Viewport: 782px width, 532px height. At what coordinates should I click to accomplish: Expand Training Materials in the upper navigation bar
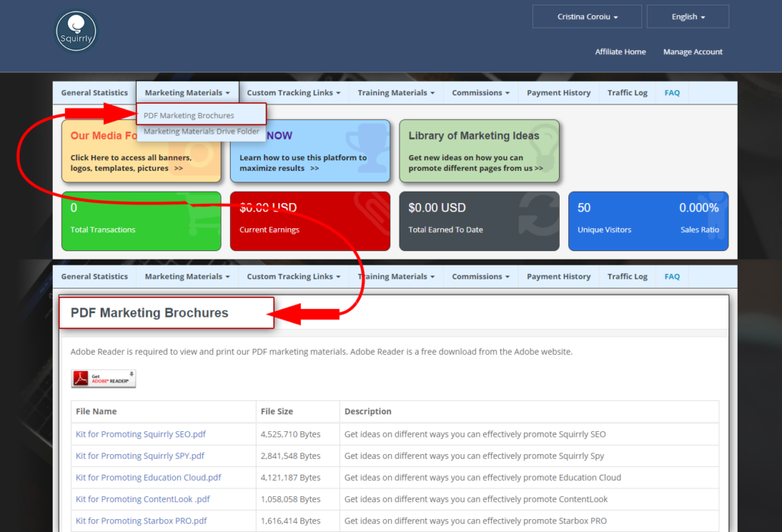(396, 93)
